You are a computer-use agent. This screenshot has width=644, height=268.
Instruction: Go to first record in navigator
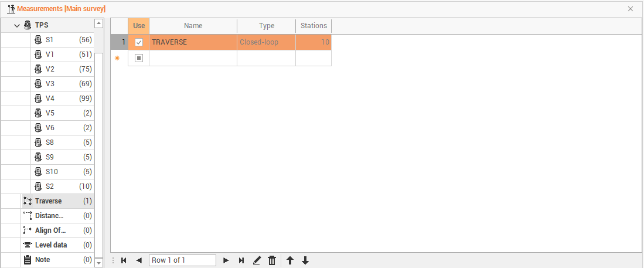(124, 260)
